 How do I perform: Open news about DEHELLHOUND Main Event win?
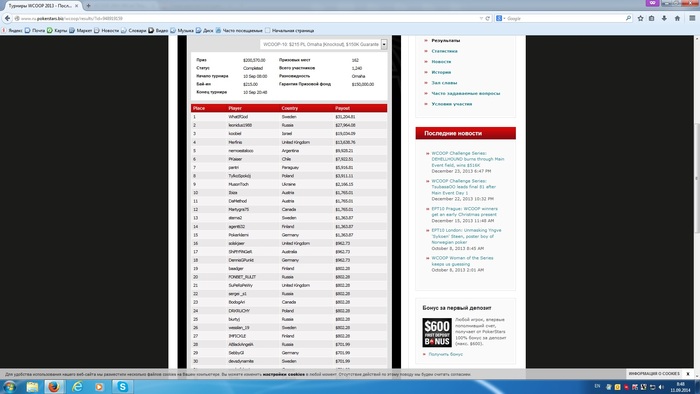pyautogui.click(x=467, y=159)
